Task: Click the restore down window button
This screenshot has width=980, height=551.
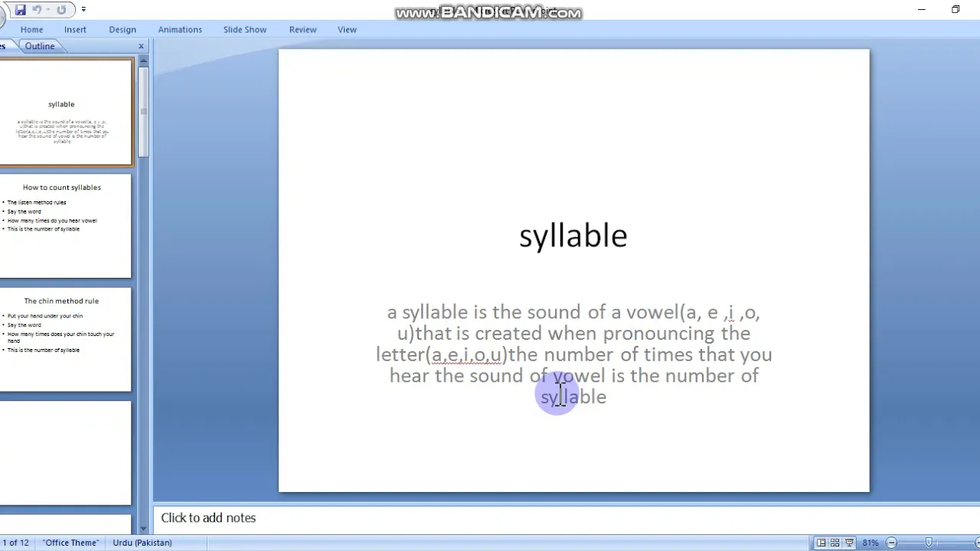Action: point(955,9)
